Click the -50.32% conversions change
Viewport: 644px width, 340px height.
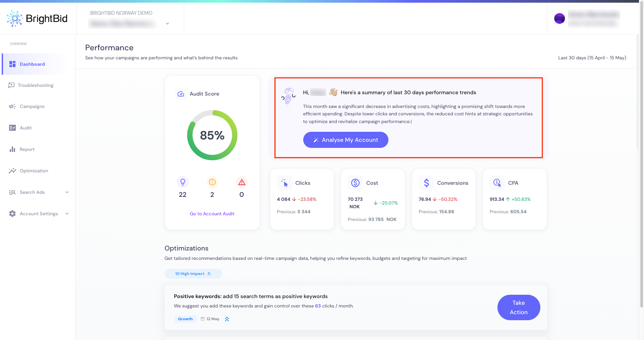(x=448, y=199)
